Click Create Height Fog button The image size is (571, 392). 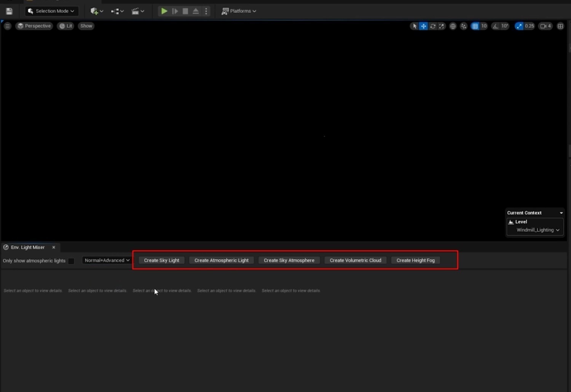416,260
